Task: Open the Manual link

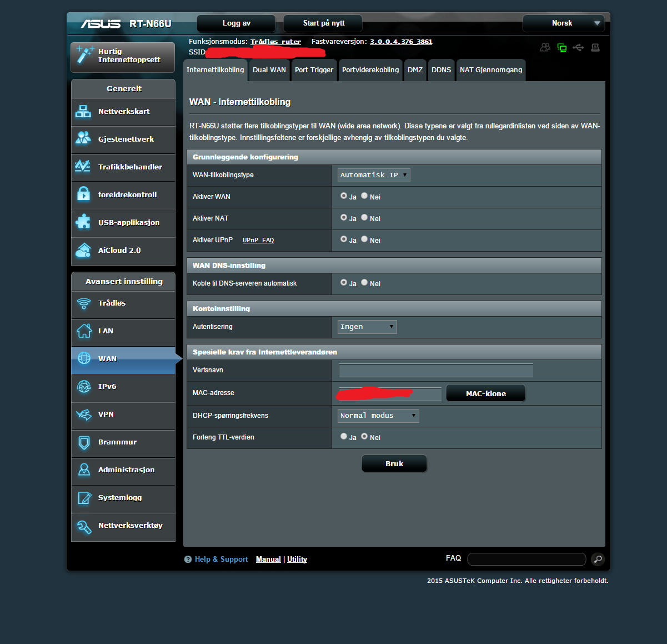Action: point(268,560)
